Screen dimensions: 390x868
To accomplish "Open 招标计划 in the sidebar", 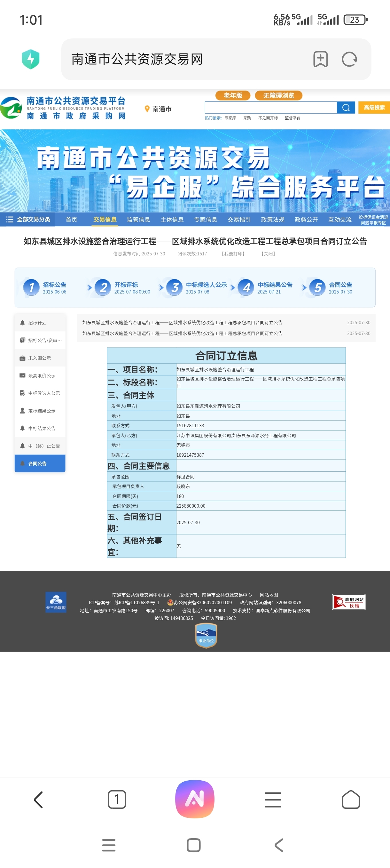I will pyautogui.click(x=40, y=323).
